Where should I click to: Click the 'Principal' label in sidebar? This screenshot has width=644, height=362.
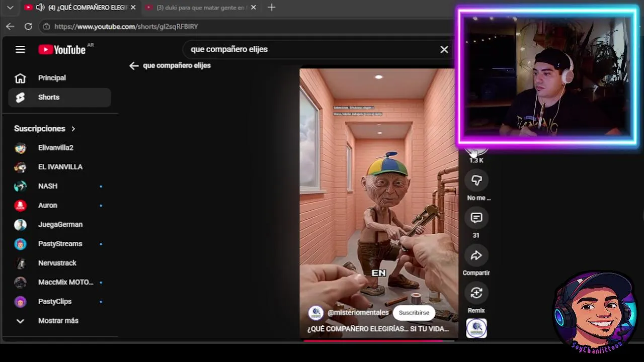click(52, 78)
